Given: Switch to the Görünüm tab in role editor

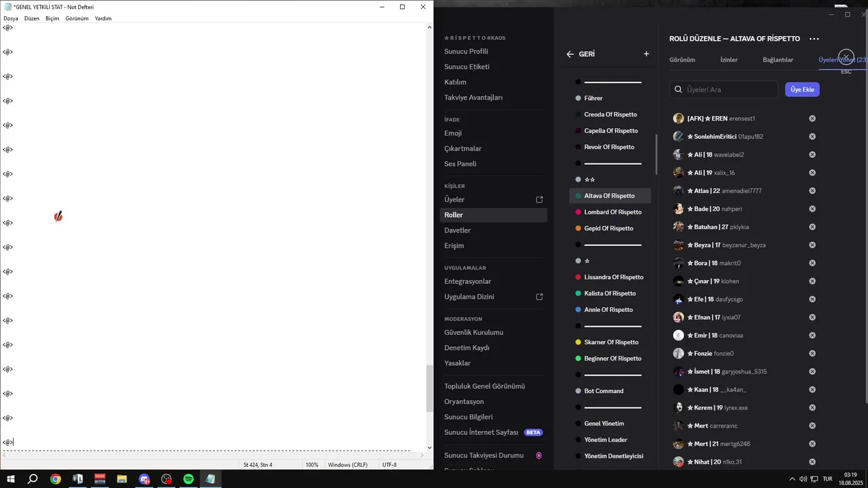Looking at the screenshot, I should (x=682, y=60).
